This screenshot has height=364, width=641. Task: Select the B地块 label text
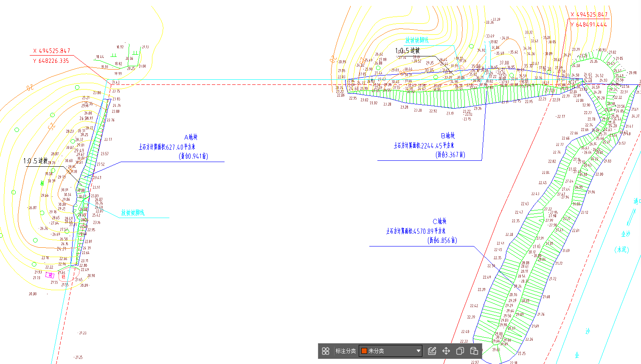click(x=448, y=136)
